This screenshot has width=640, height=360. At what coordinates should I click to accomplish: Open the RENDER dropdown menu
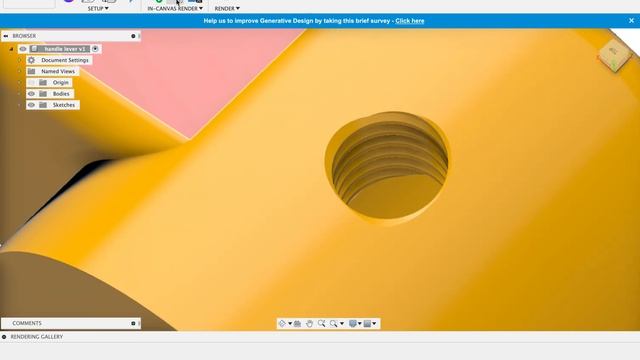point(227,8)
